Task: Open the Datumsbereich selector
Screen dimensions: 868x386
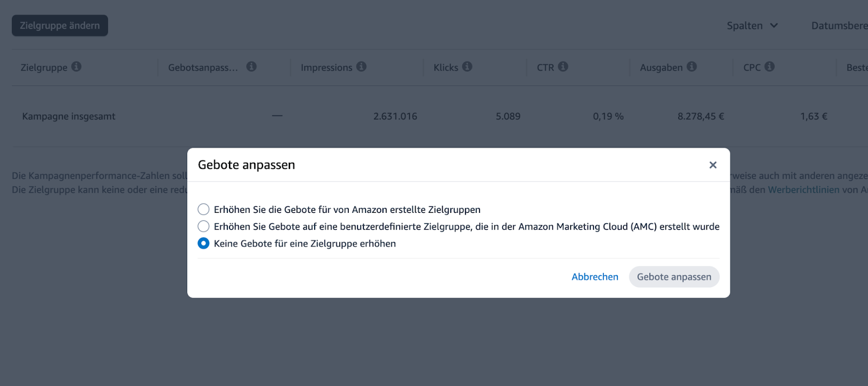Action: coord(839,26)
